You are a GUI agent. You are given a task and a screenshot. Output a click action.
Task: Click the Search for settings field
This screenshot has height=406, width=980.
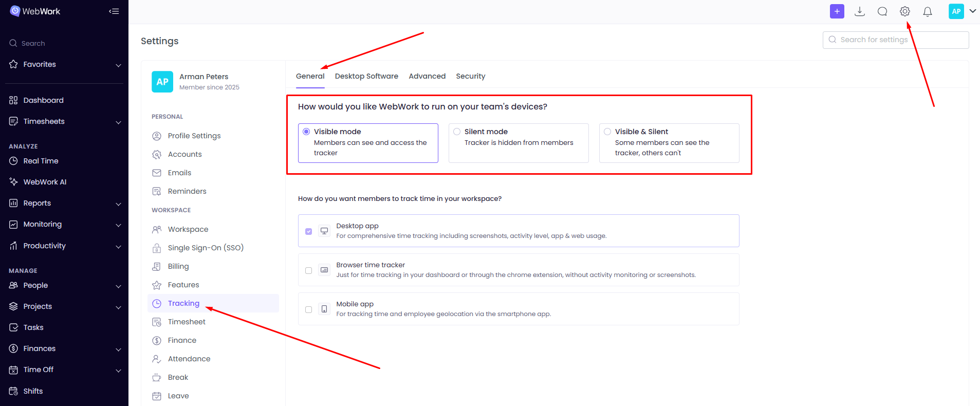896,40
